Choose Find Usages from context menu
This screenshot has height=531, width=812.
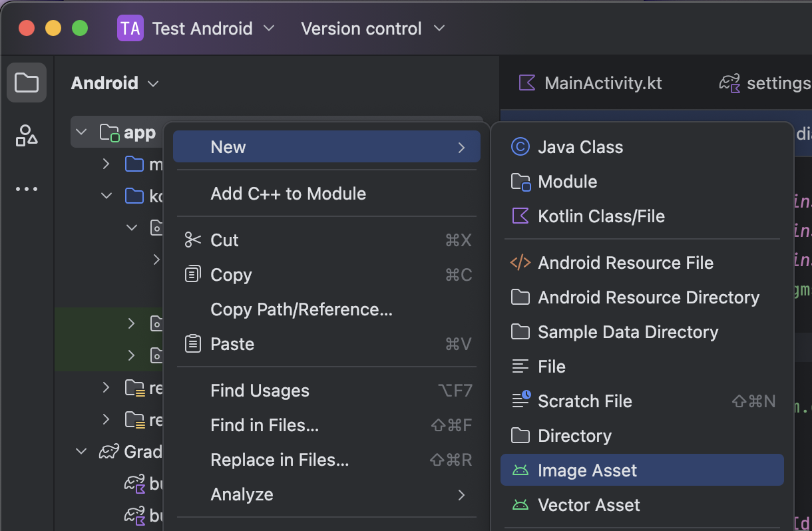coord(327,391)
